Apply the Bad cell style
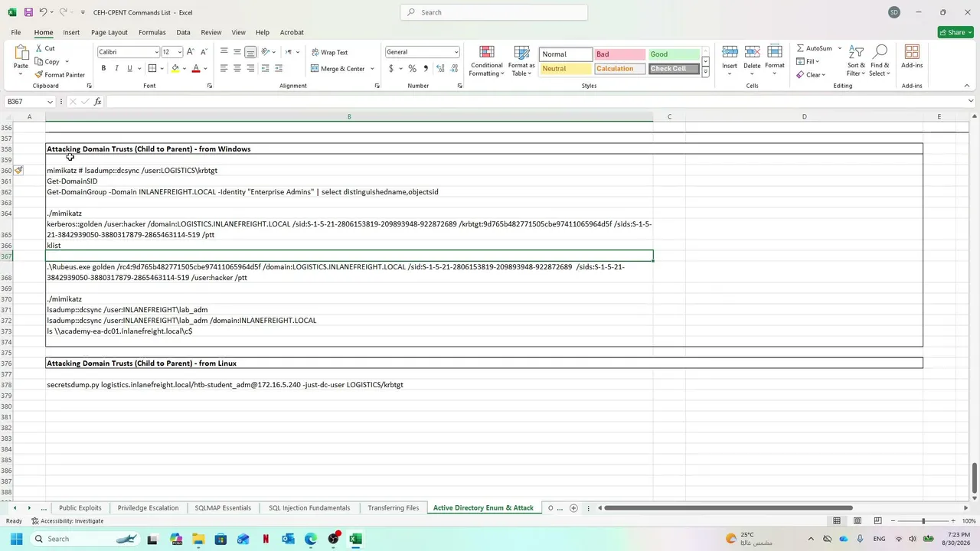 click(x=619, y=54)
